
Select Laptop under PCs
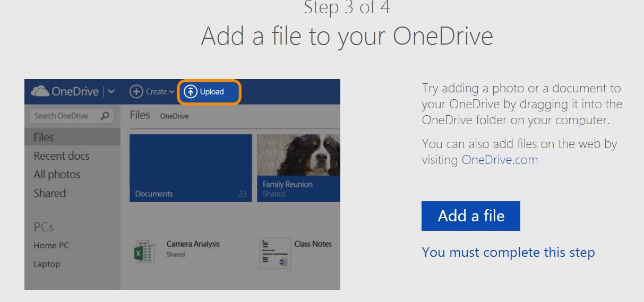pyautogui.click(x=47, y=264)
